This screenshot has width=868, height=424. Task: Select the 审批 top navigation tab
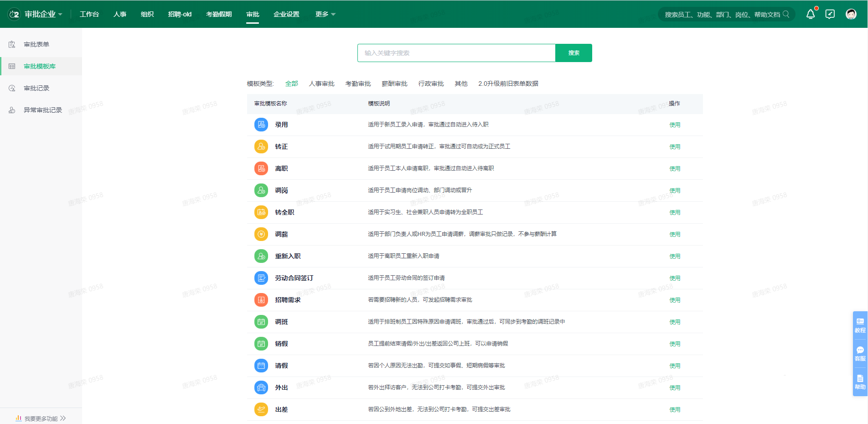[x=253, y=14]
